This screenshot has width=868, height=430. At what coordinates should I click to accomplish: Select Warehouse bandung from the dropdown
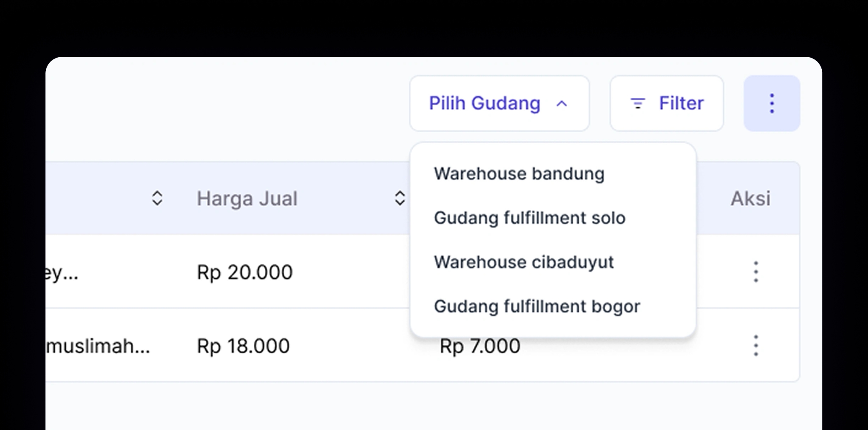519,173
